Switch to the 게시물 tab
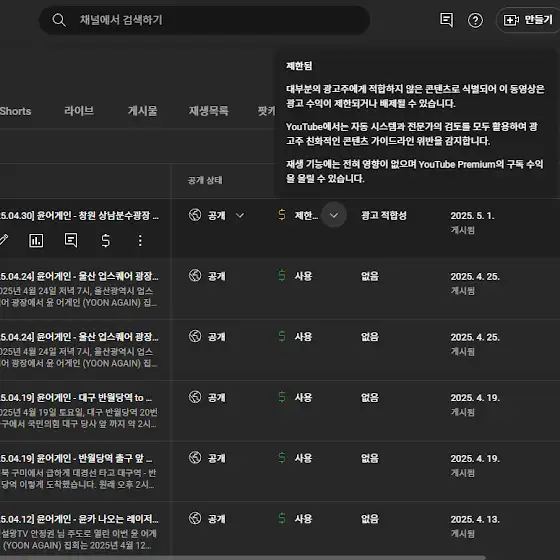Viewport: 560px width, 560px height. pyautogui.click(x=142, y=111)
